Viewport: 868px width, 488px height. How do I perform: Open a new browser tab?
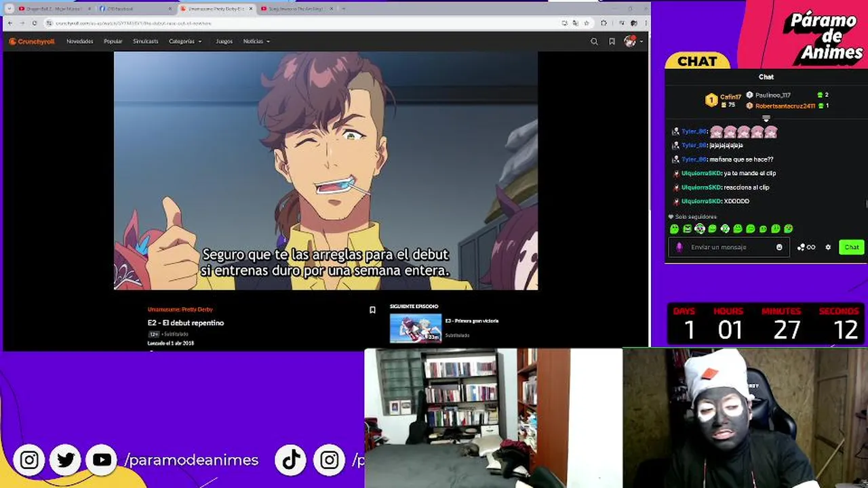(344, 9)
